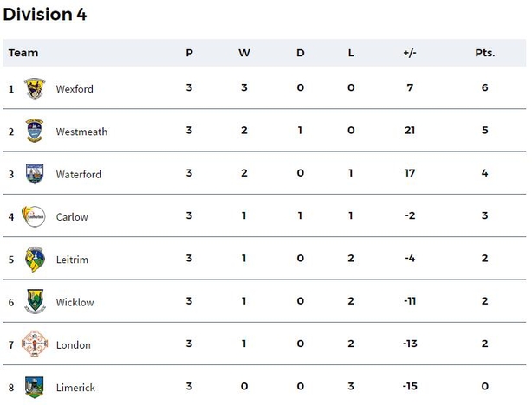Click the Pts. column header
This screenshot has height=405, width=532.
pos(485,53)
